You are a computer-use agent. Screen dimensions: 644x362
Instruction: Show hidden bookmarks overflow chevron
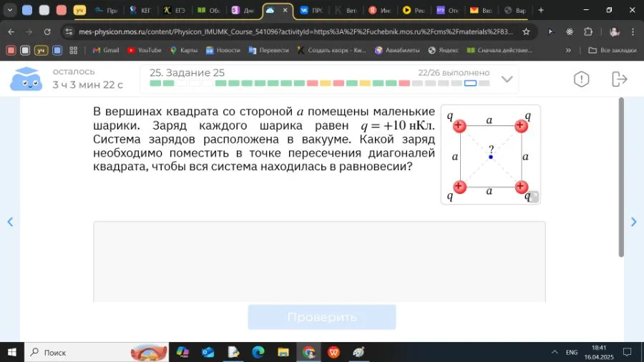(x=568, y=50)
